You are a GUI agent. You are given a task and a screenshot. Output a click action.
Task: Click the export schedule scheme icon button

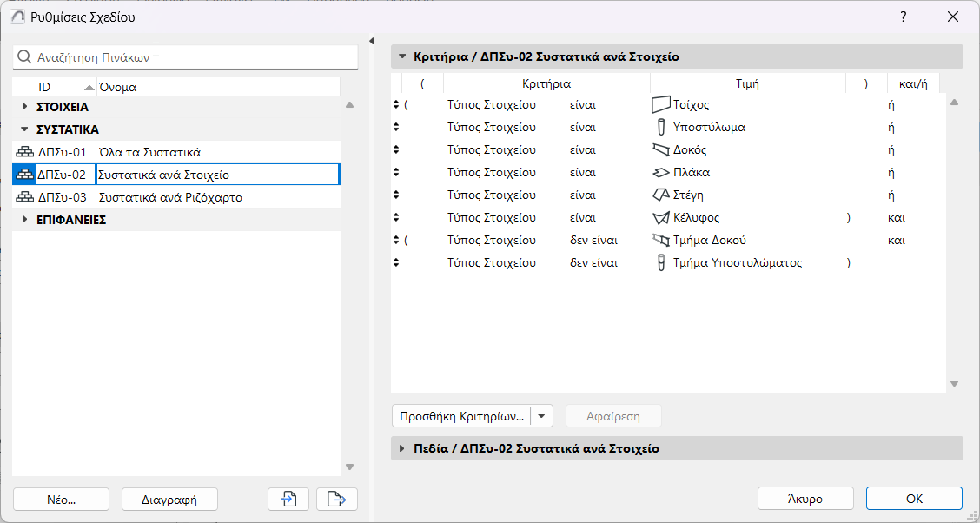(x=336, y=499)
